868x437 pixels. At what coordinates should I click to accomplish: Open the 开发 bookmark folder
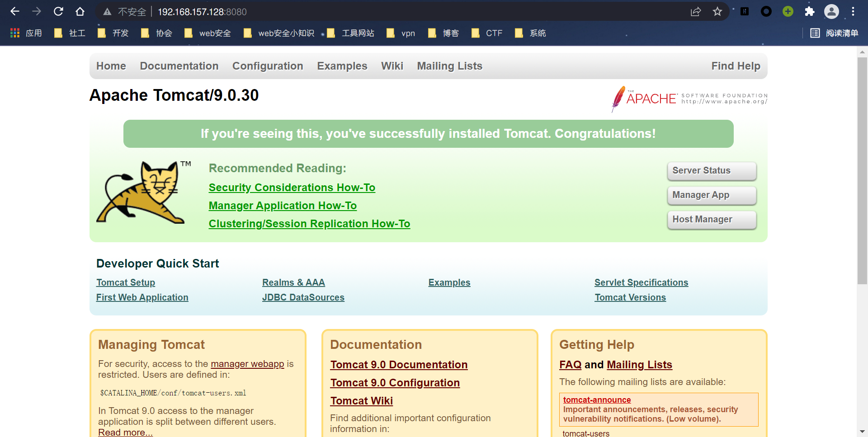click(x=113, y=33)
